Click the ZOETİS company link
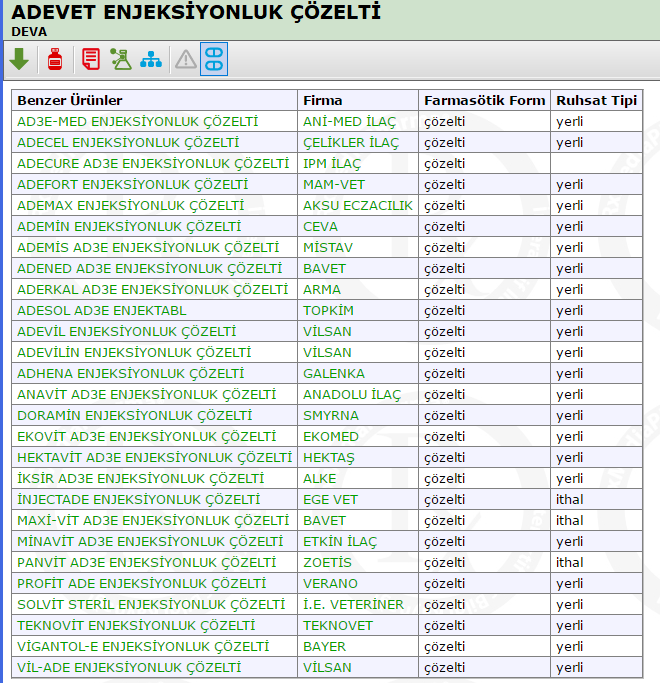This screenshot has width=660, height=683. [x=327, y=562]
